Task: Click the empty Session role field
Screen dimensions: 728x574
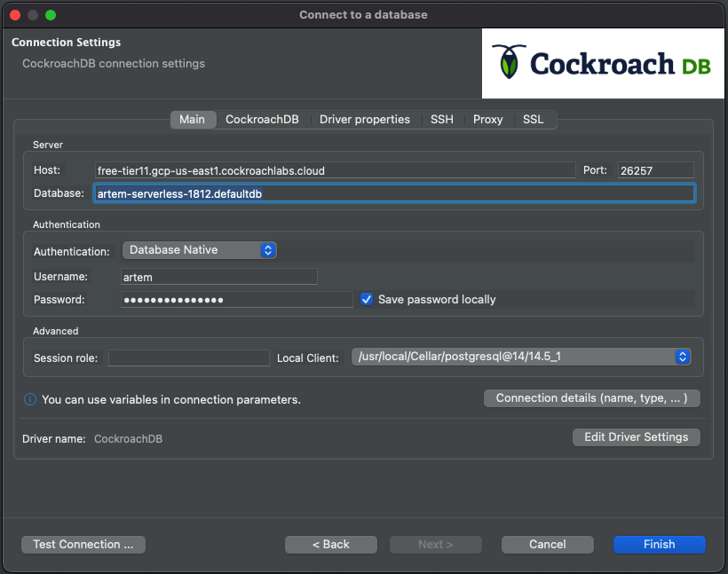Action: coord(189,358)
